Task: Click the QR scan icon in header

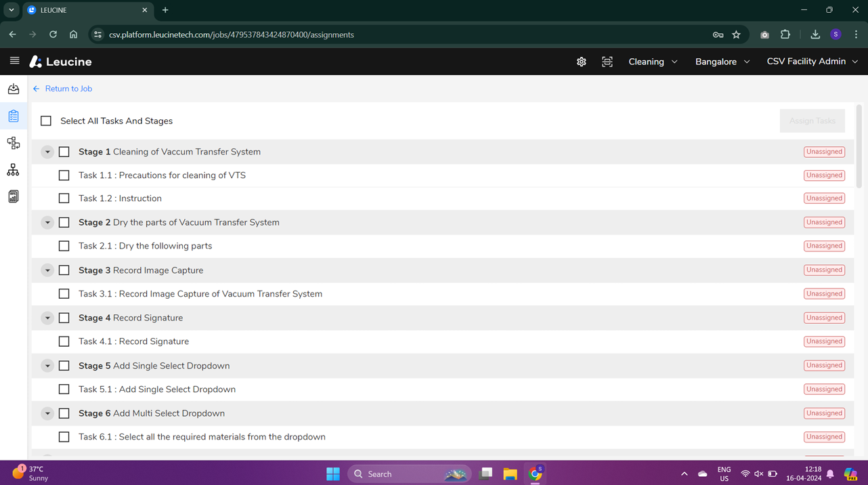Action: point(607,62)
